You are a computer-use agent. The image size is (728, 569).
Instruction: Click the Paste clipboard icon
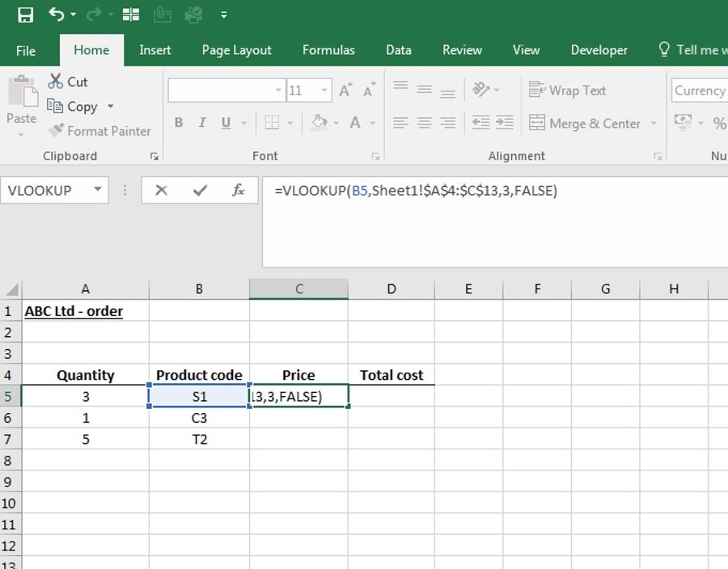22,91
